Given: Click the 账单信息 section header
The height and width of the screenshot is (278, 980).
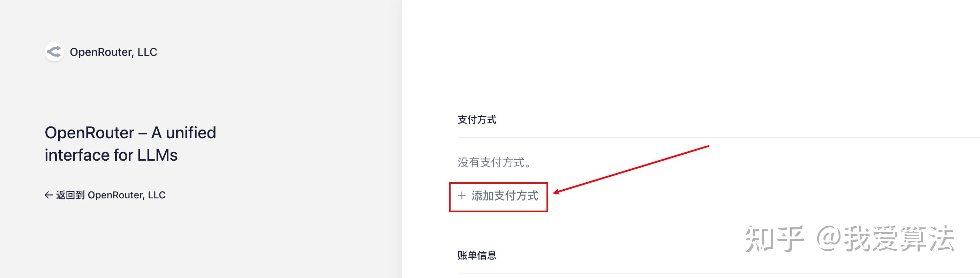Looking at the screenshot, I should click(x=477, y=256).
